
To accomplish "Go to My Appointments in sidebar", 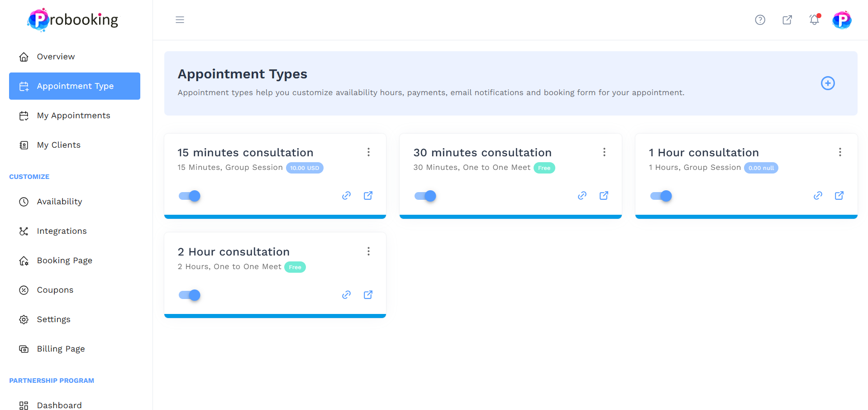I will click(73, 116).
